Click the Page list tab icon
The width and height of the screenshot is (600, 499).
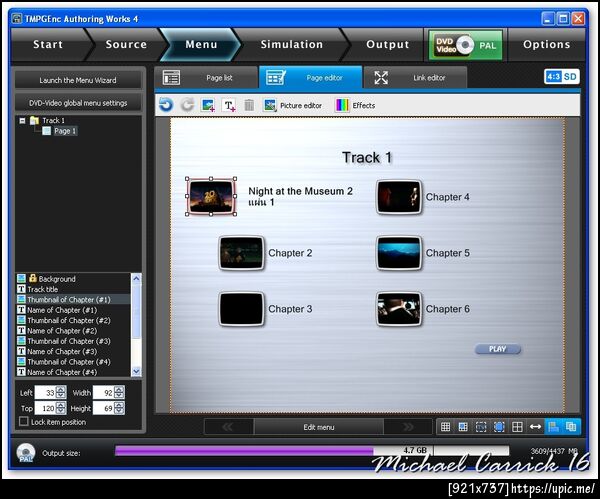pos(171,78)
